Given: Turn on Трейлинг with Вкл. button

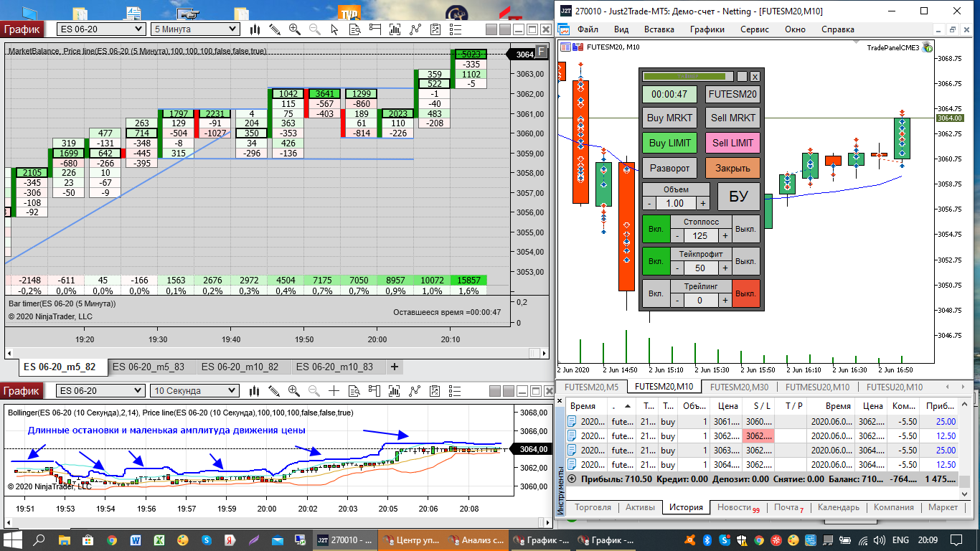Looking at the screenshot, I should (655, 293).
